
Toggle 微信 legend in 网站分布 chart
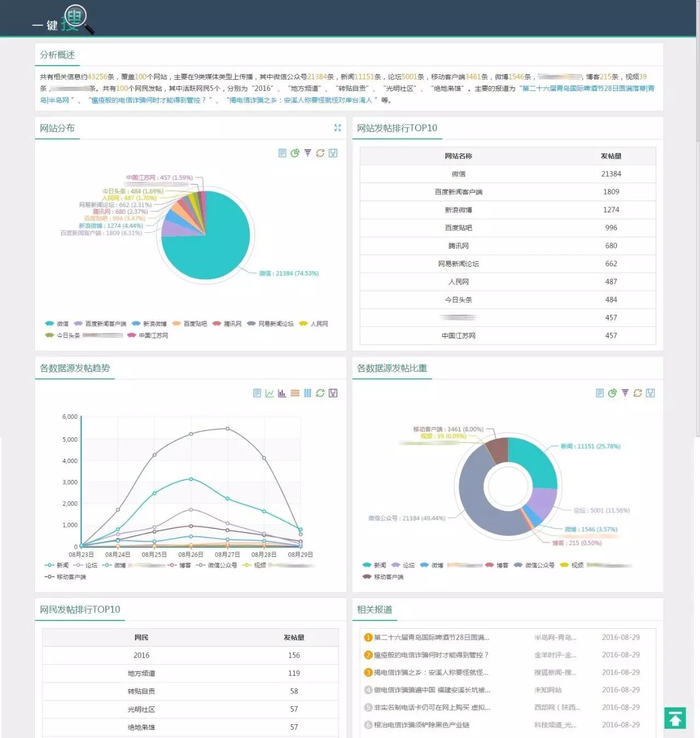point(57,324)
